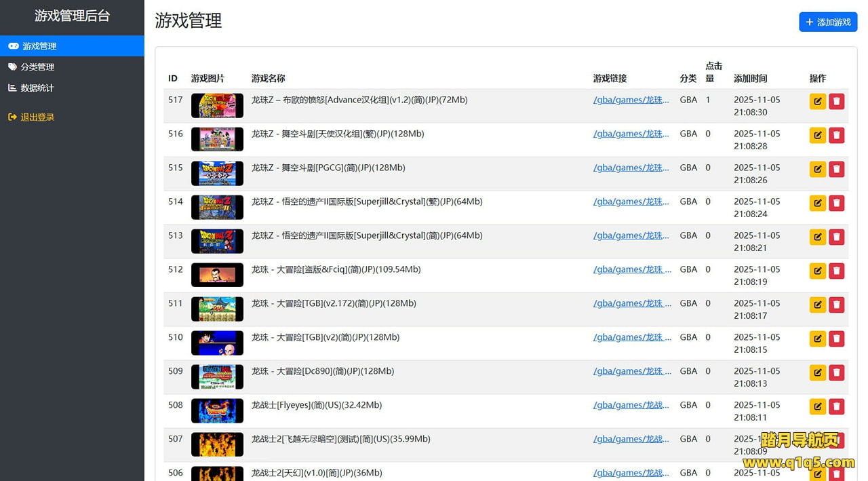Delete game ID 512 using trash icon
This screenshot has width=868, height=481.
[x=836, y=271]
